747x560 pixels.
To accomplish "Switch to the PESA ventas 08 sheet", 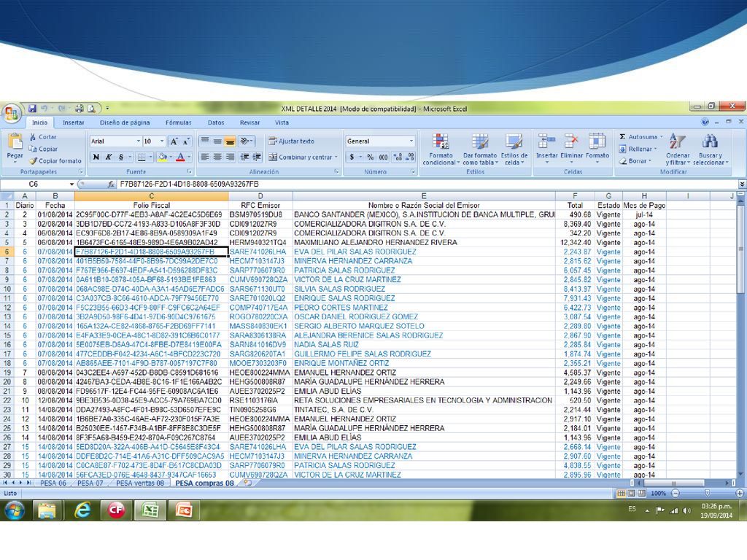I will (x=140, y=483).
